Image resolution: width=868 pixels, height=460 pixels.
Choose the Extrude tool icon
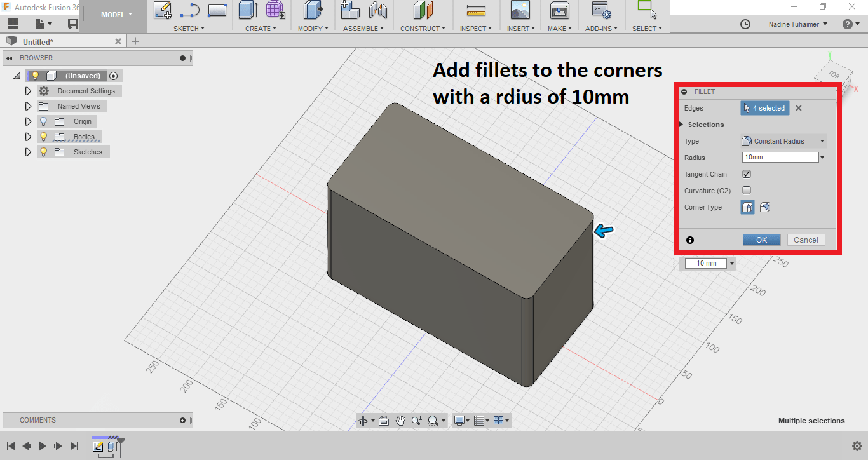coord(247,10)
